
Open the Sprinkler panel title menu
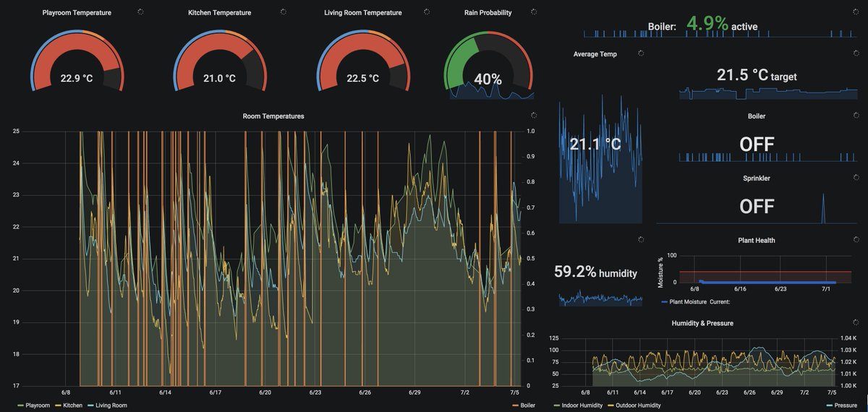click(x=756, y=178)
